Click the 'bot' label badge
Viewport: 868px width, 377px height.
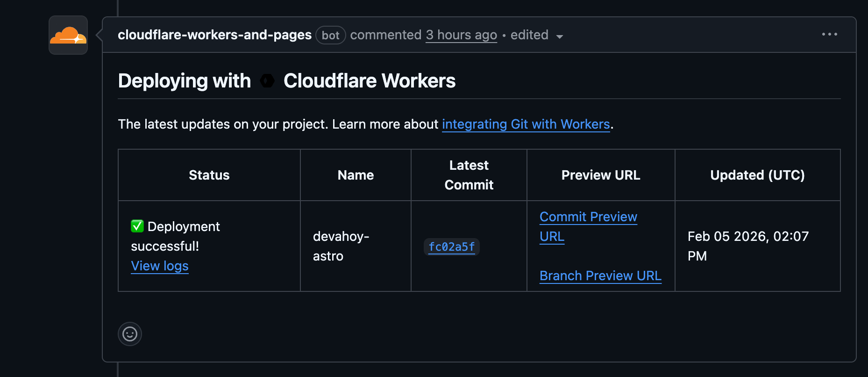331,36
